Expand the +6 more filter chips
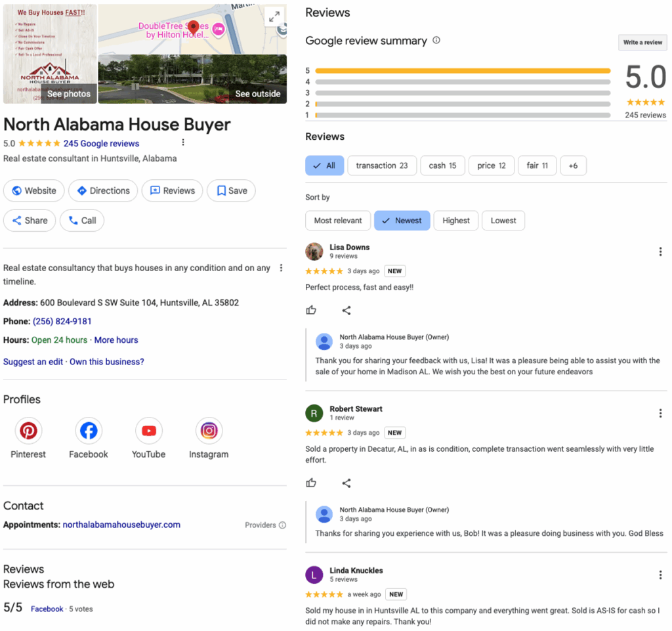 pos(574,165)
